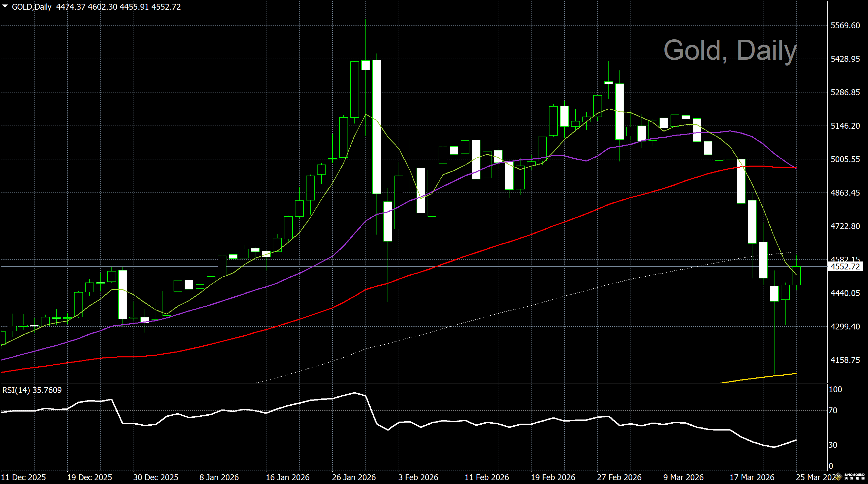This screenshot has width=868, height=484.
Task: Click the 11 Dec 2025 date label
Action: (x=23, y=477)
